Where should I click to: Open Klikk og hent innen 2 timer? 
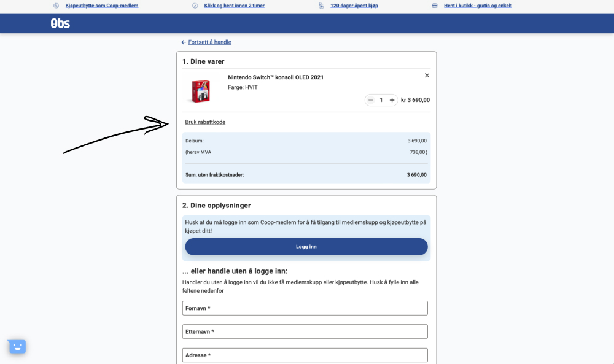point(233,6)
